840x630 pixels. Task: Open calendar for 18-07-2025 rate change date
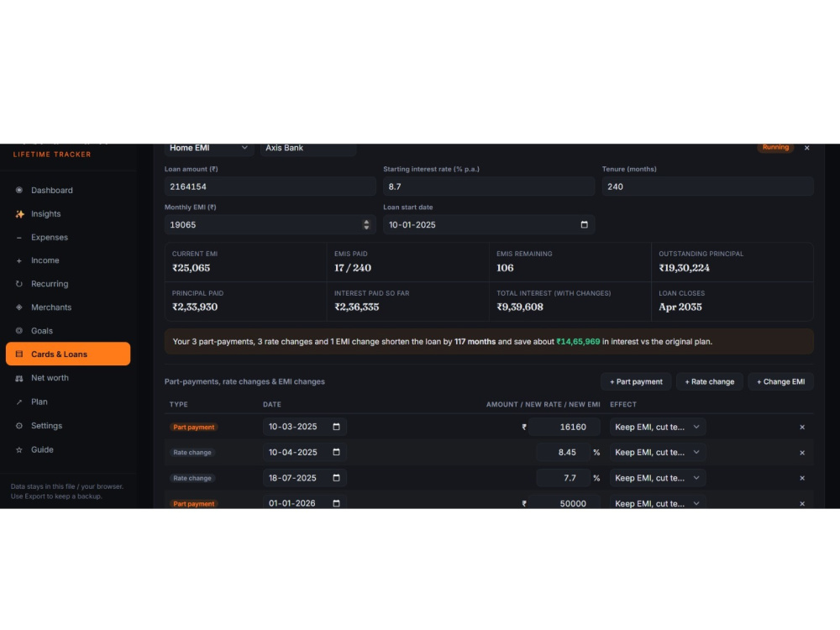click(337, 478)
